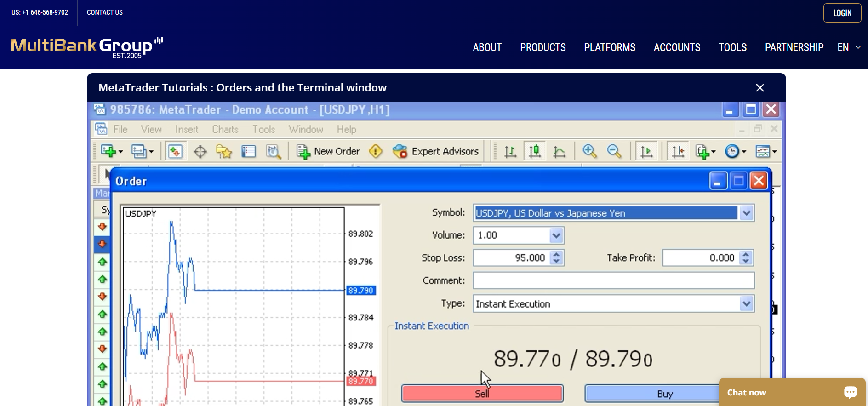868x406 pixels.
Task: Click the 89.790 ask price label on chart
Action: 361,291
